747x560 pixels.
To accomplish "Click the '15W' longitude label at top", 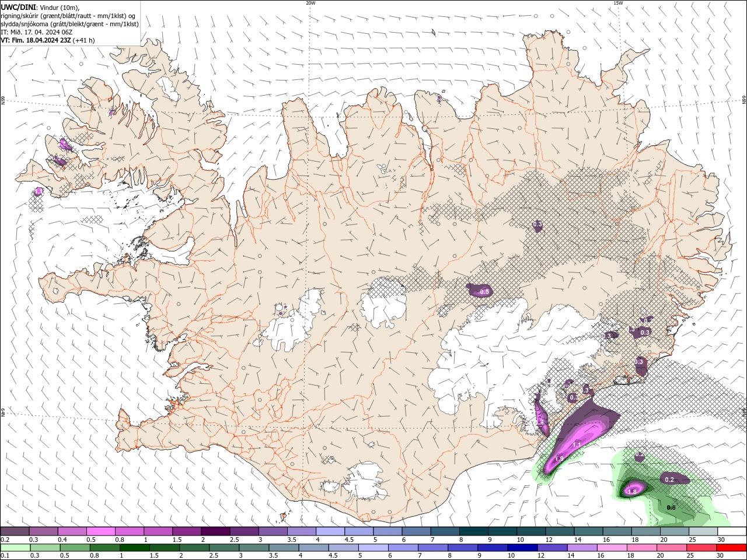I will pyautogui.click(x=619, y=3).
